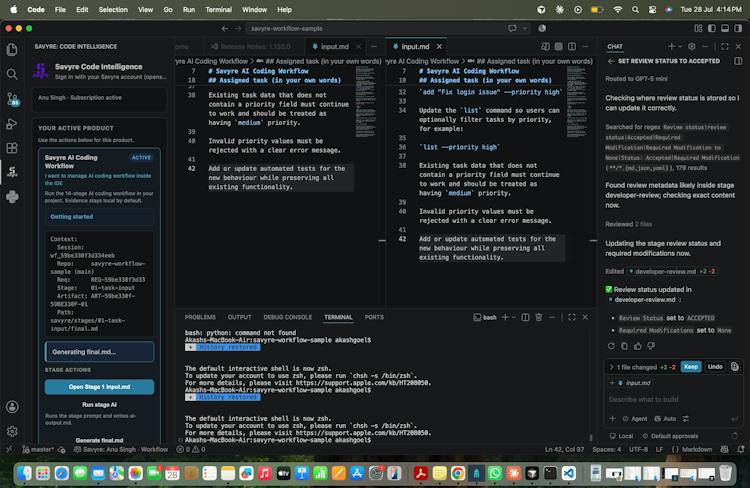
Task: Click the Getting started link
Action: click(72, 217)
